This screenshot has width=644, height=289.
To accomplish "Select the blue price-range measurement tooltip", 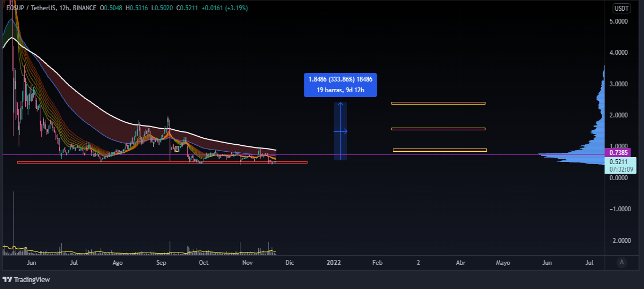I will click(340, 85).
